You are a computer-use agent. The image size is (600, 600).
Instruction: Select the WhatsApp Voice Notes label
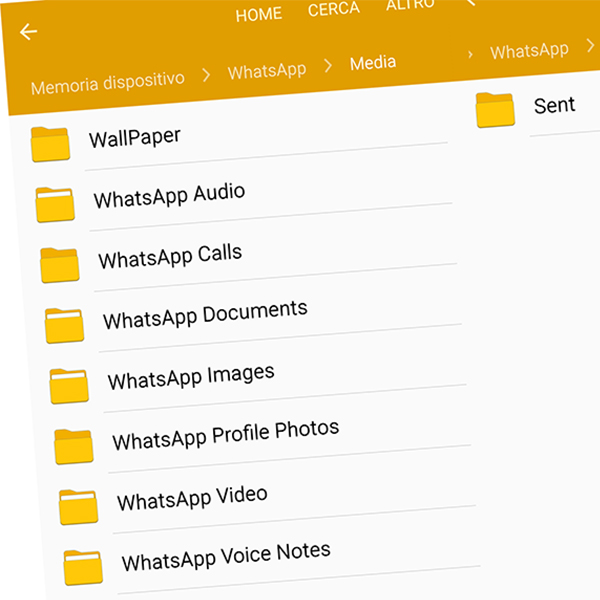pyautogui.click(x=226, y=557)
